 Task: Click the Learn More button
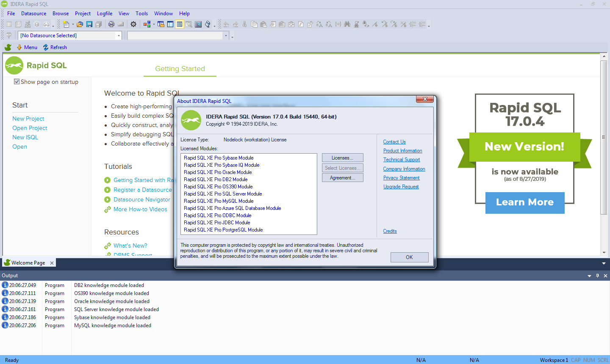[525, 202]
